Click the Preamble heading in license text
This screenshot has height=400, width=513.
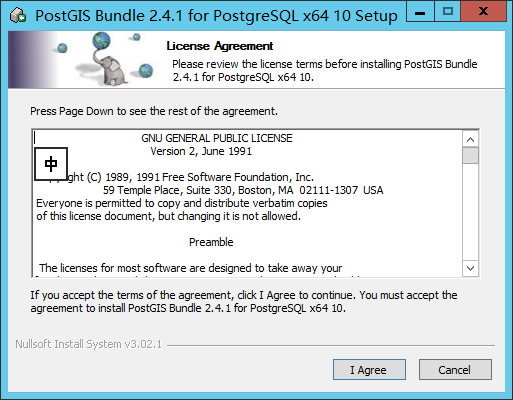(x=211, y=242)
